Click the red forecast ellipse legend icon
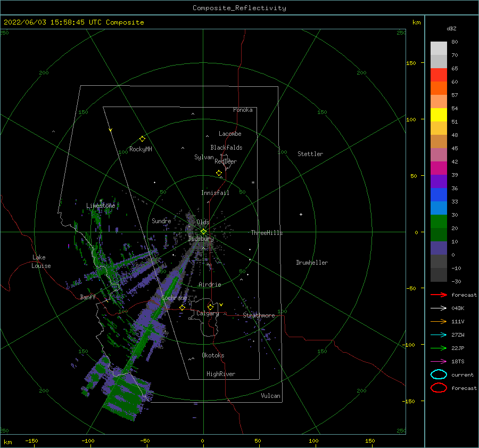479x448 pixels. [439, 388]
